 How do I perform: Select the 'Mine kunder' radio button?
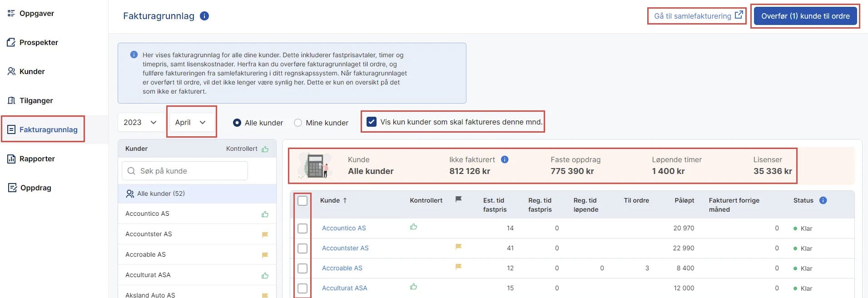click(298, 123)
